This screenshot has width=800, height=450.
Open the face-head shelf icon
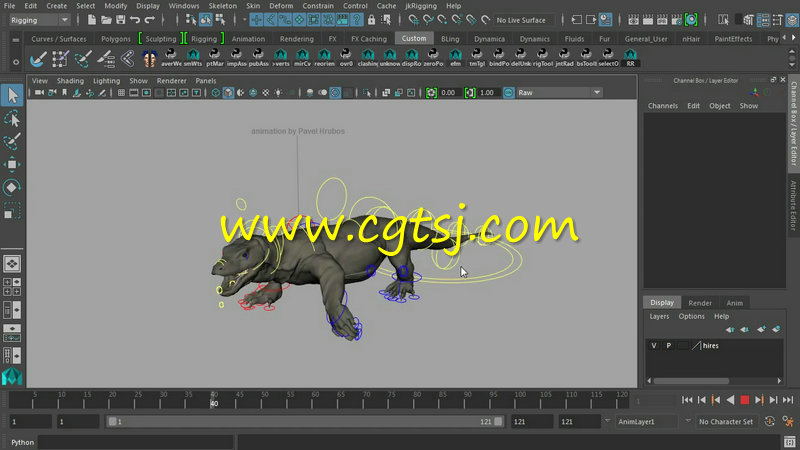click(x=149, y=59)
